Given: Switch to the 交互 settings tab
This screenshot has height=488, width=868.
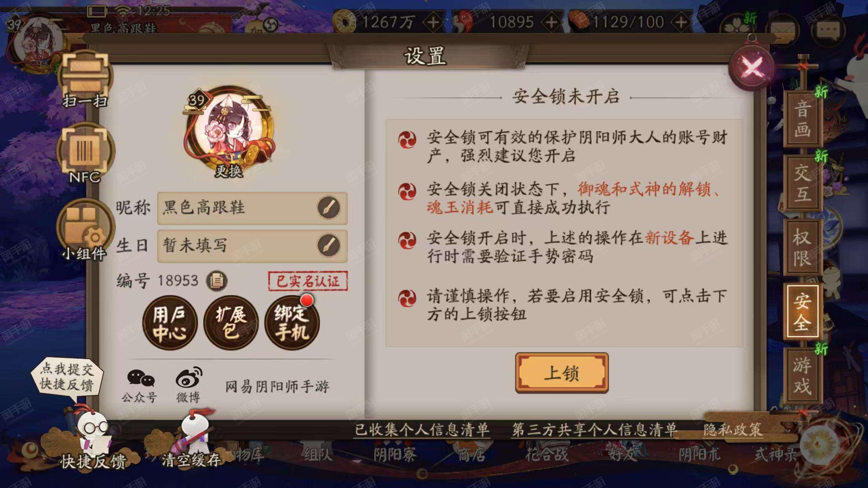Looking at the screenshot, I should (803, 183).
